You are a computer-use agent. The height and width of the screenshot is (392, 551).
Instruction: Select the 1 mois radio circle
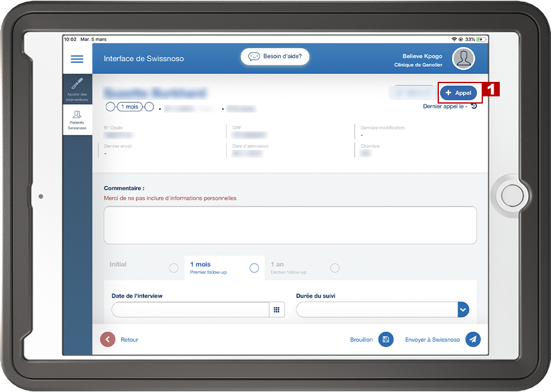click(x=254, y=268)
